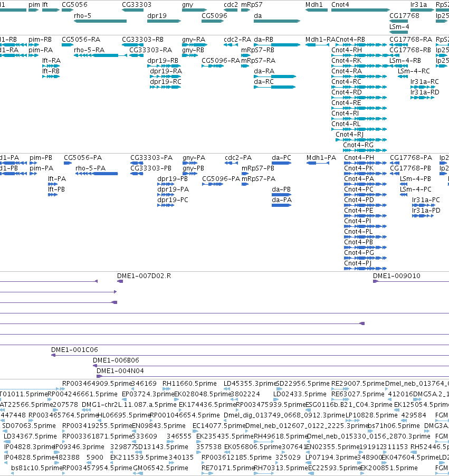Open protein 'da-PC'
This screenshot has width=449, height=476.
(x=281, y=158)
